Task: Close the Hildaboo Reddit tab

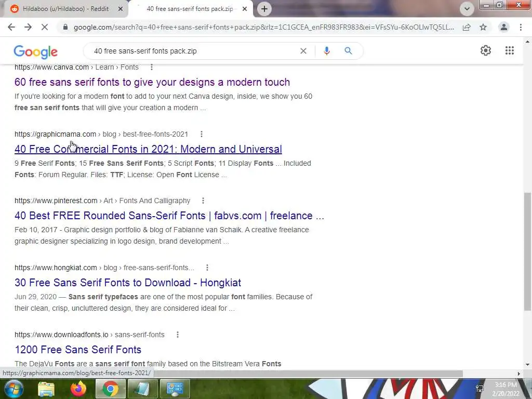Action: point(121,9)
